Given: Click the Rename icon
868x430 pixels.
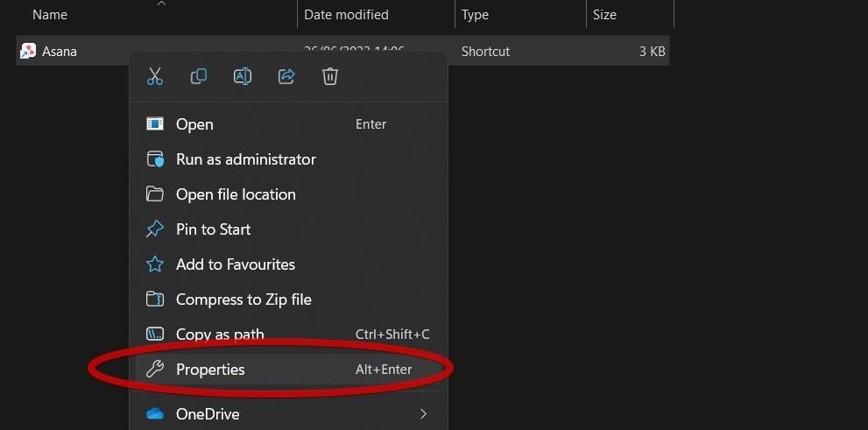Looking at the screenshot, I should click(243, 76).
